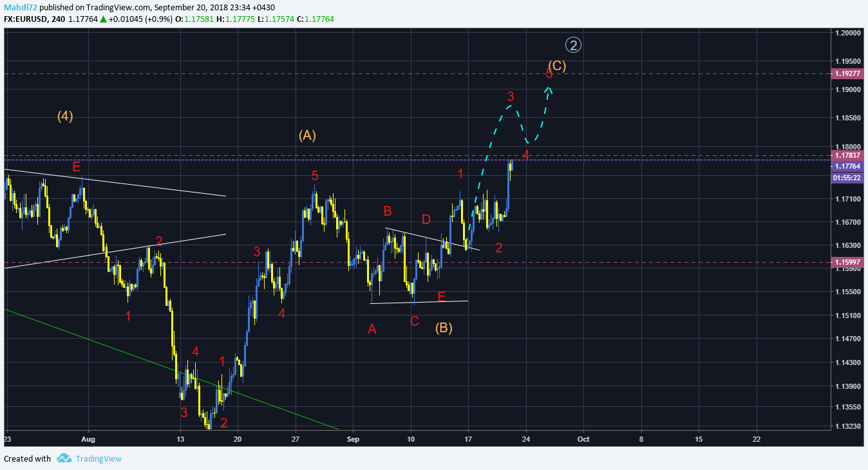Select the orange (B) wave label
This screenshot has width=868, height=470.
pos(444,328)
